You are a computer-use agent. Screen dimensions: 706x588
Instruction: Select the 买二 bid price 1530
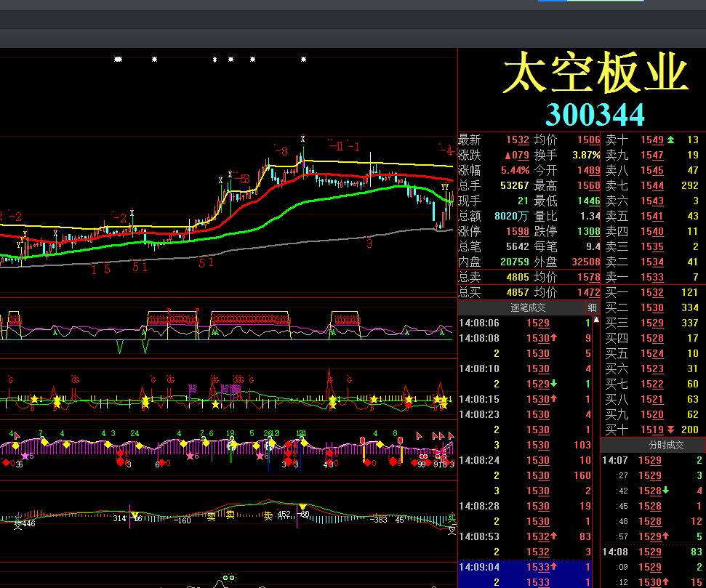(652, 308)
